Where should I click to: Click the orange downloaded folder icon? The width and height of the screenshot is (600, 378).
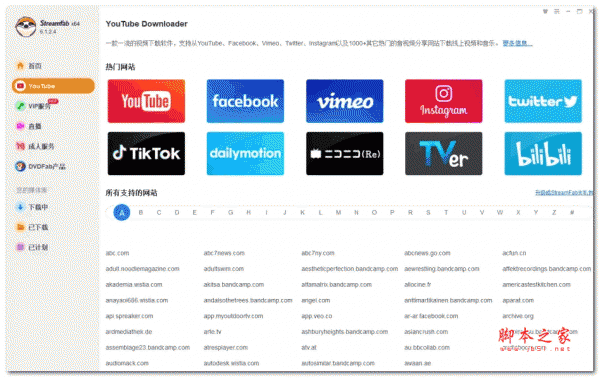[20, 227]
